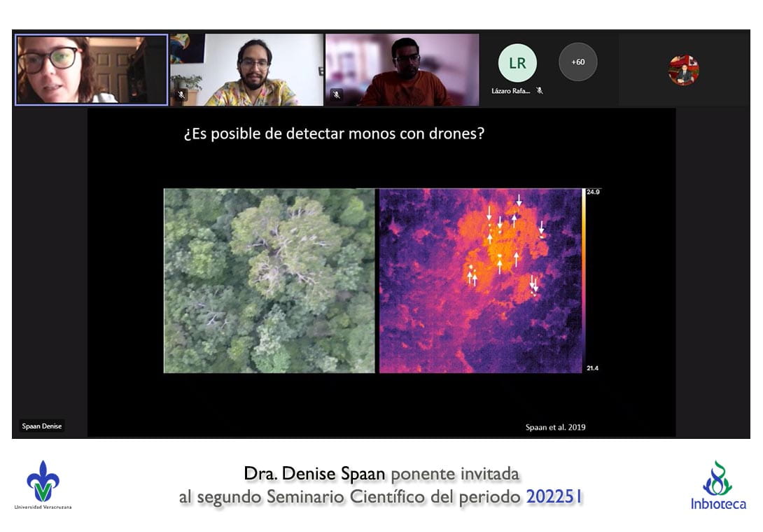Click the Lázaro Rafa... participant name

[x=511, y=91]
